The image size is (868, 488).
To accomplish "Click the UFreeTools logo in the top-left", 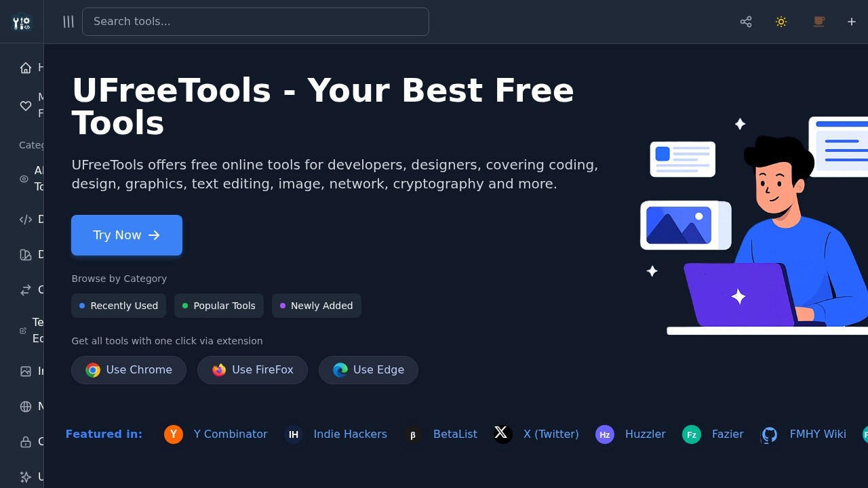I will [21, 22].
